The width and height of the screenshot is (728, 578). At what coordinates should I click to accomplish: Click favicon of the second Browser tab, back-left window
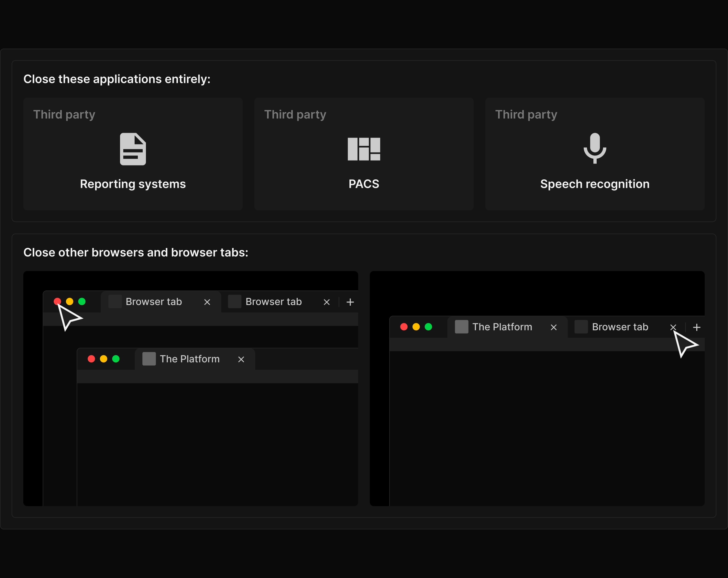click(235, 301)
